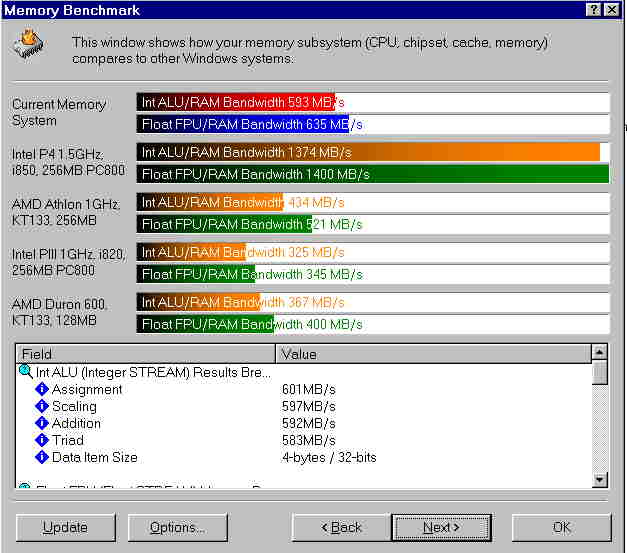Select the Assignment row
Image resolution: width=627 pixels, height=553 pixels.
click(x=304, y=389)
